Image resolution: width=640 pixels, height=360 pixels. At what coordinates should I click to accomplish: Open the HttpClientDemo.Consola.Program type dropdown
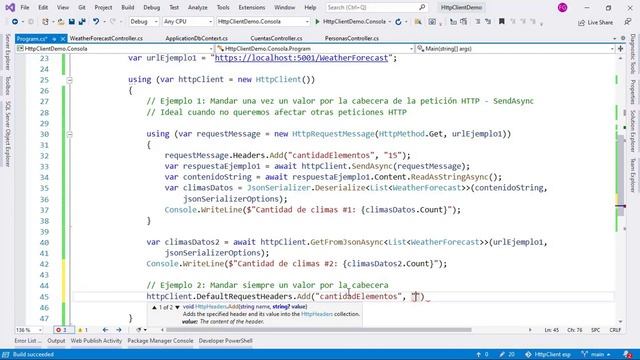315,49
